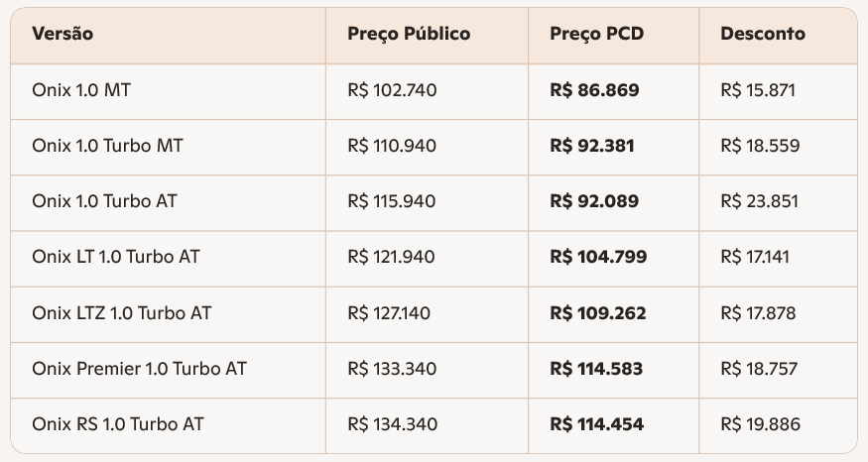Select the Onix 1.0 Turbo MT cell

pyautogui.click(x=107, y=146)
